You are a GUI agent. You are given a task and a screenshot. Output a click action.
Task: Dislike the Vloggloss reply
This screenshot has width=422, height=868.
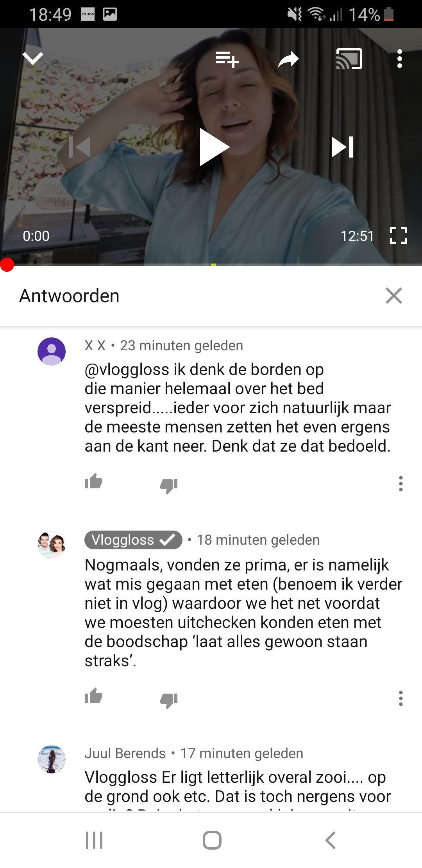coord(169,700)
